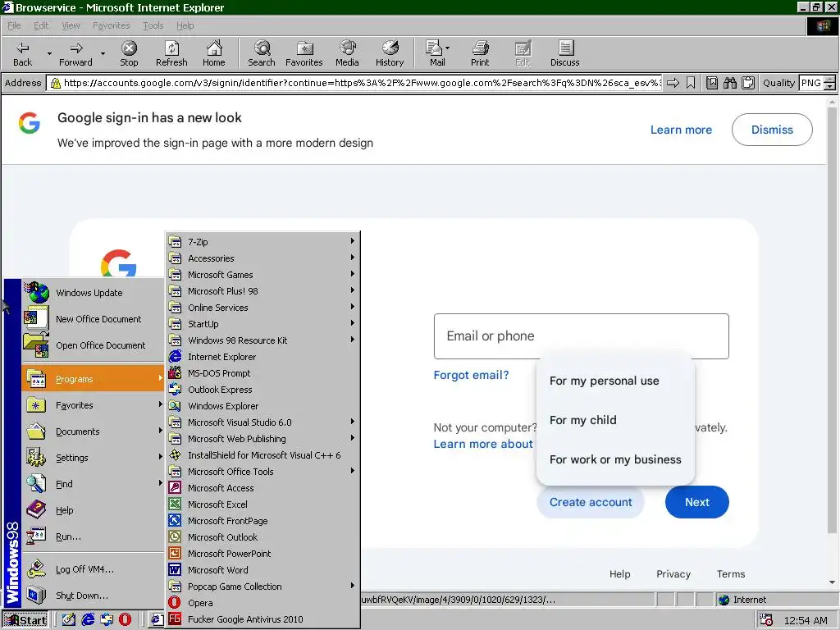Stop loading with the Stop icon
Viewport: 840px width, 630px height.
tap(129, 53)
